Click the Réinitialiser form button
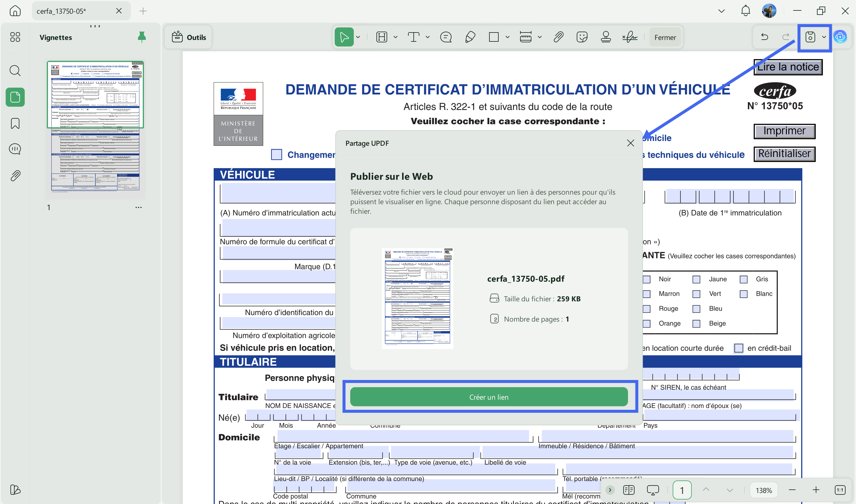Image resolution: width=856 pixels, height=504 pixels. point(784,154)
